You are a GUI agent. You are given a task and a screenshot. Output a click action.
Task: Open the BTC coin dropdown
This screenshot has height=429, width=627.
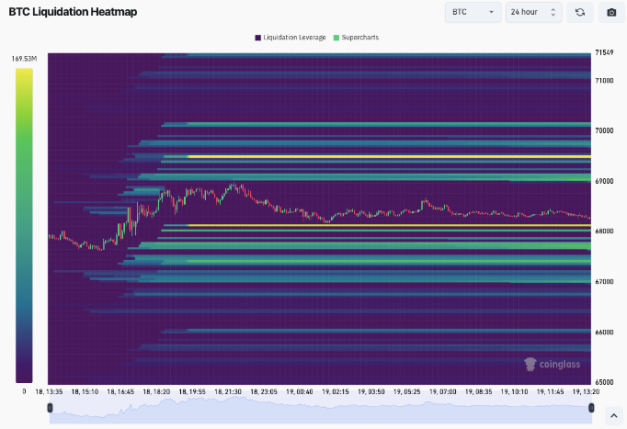tap(472, 13)
